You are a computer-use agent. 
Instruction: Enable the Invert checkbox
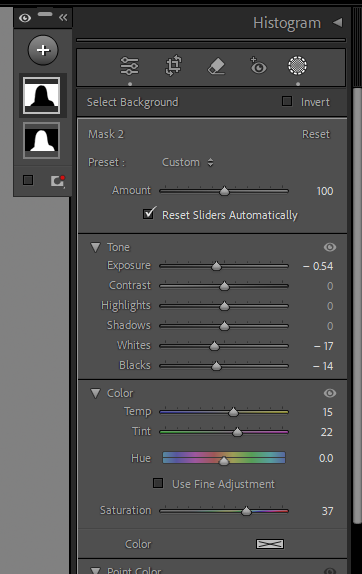(x=287, y=101)
